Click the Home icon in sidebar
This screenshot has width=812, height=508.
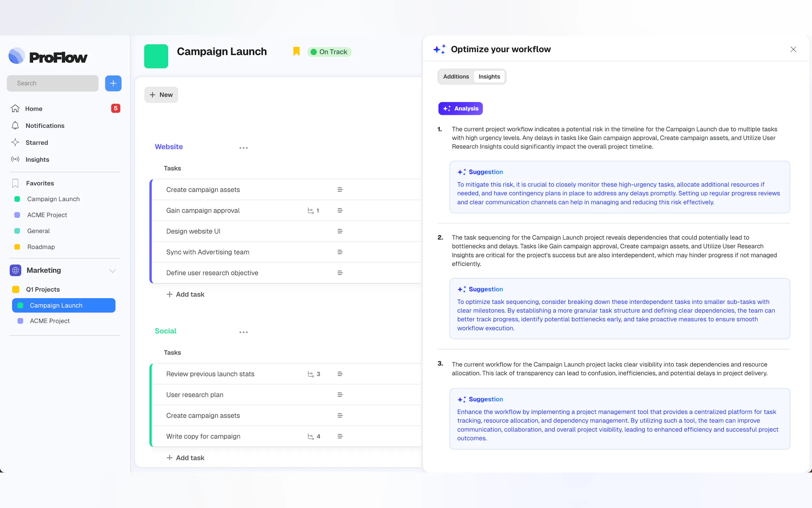pyautogui.click(x=15, y=108)
